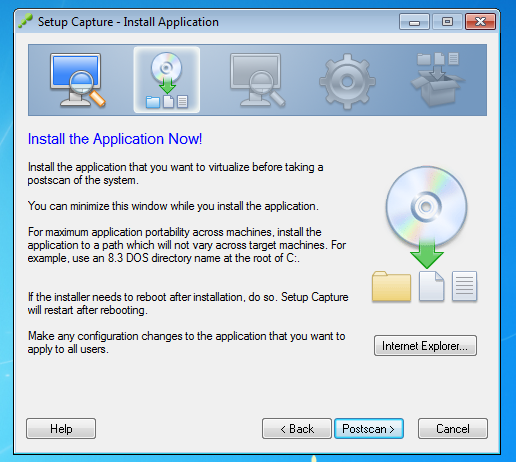The image size is (516, 462).
Task: Cancel the Setup Capture wizard
Action: click(x=453, y=429)
